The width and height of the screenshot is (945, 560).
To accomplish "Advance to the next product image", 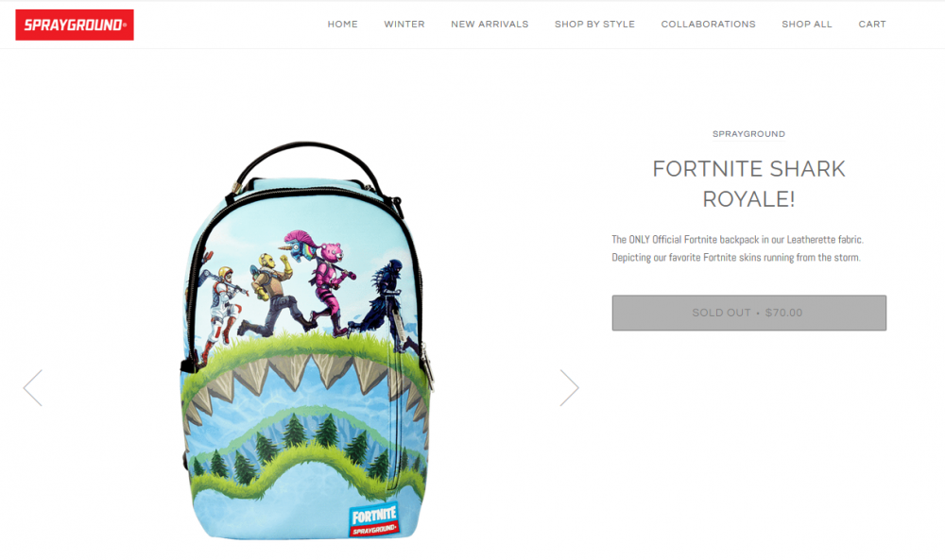I will click(570, 388).
